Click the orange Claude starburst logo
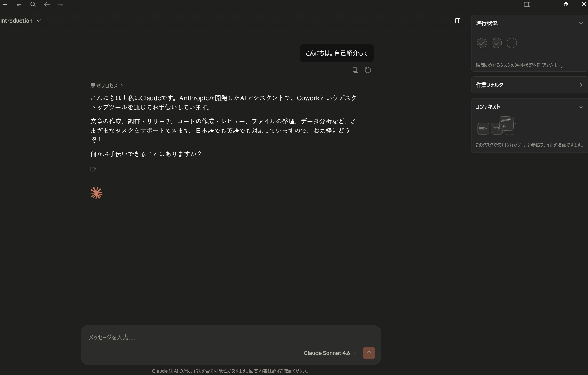Image resolution: width=588 pixels, height=375 pixels. point(96,193)
